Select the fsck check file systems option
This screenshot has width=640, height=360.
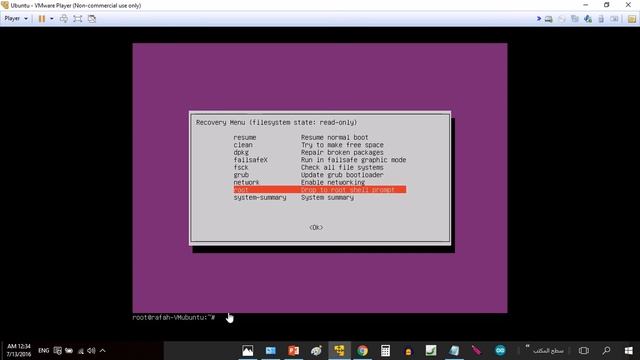coord(320,167)
